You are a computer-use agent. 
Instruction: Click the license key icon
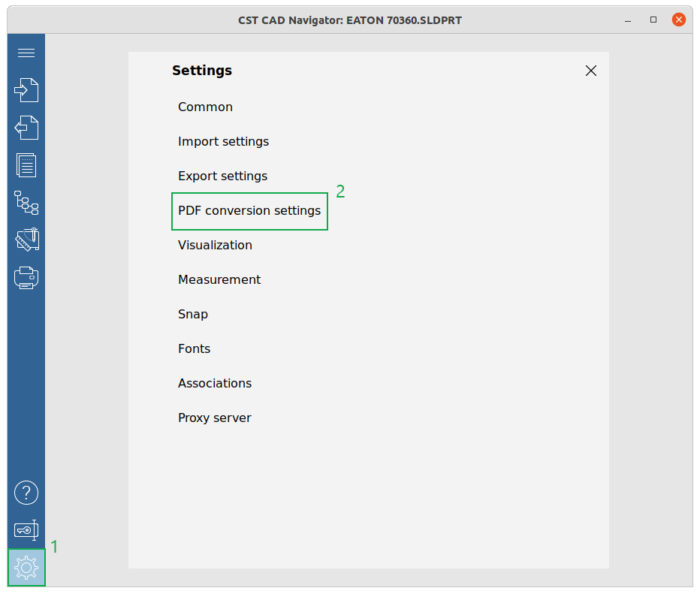tap(26, 530)
